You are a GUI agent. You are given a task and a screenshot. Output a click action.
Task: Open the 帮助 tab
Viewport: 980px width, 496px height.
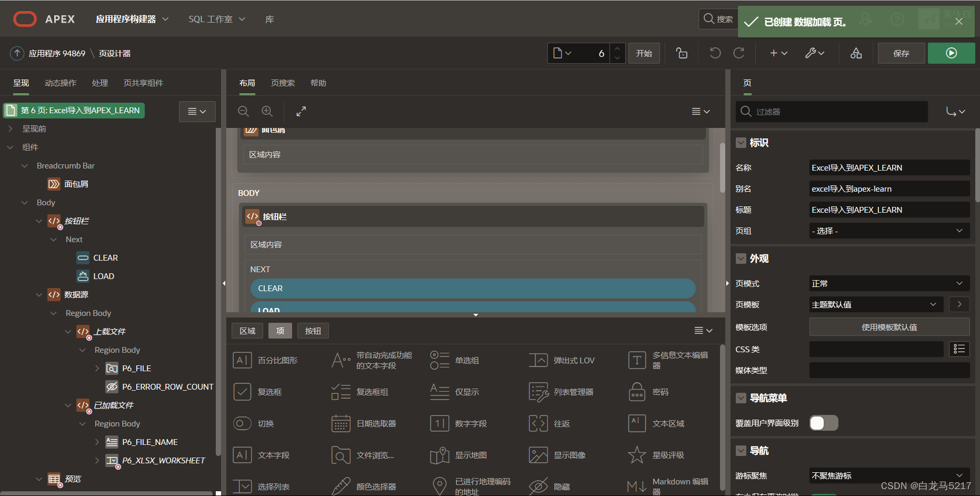(318, 83)
